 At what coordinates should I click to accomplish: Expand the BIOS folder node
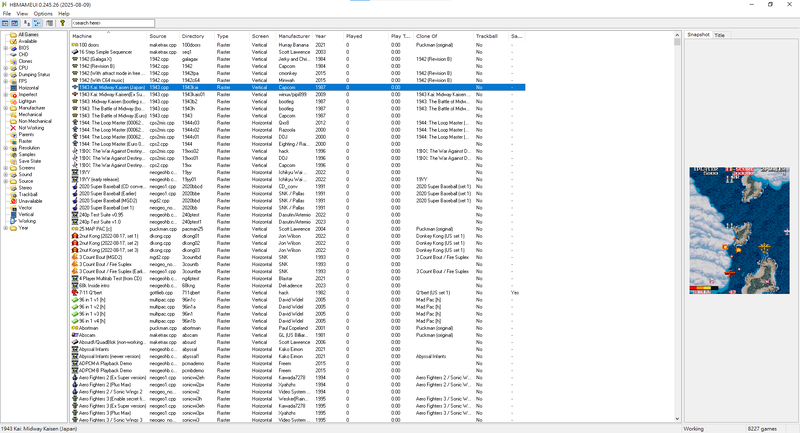[6, 48]
